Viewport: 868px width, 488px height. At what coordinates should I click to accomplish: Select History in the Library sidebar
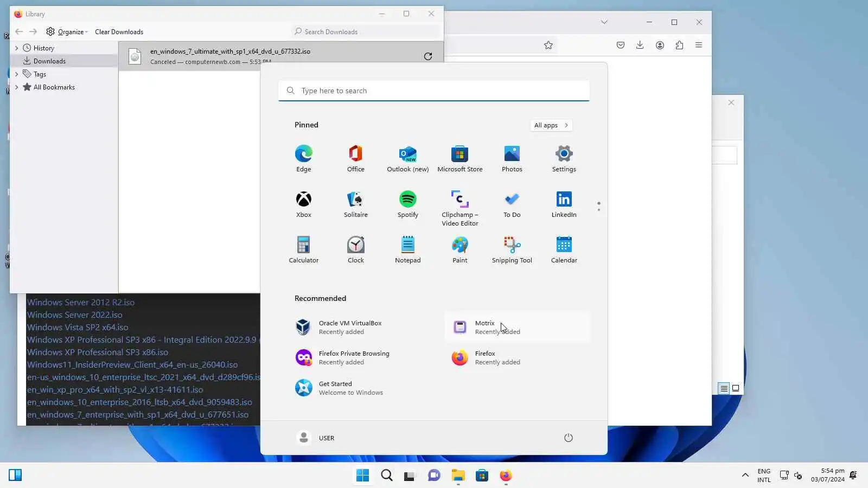coord(64,48)
